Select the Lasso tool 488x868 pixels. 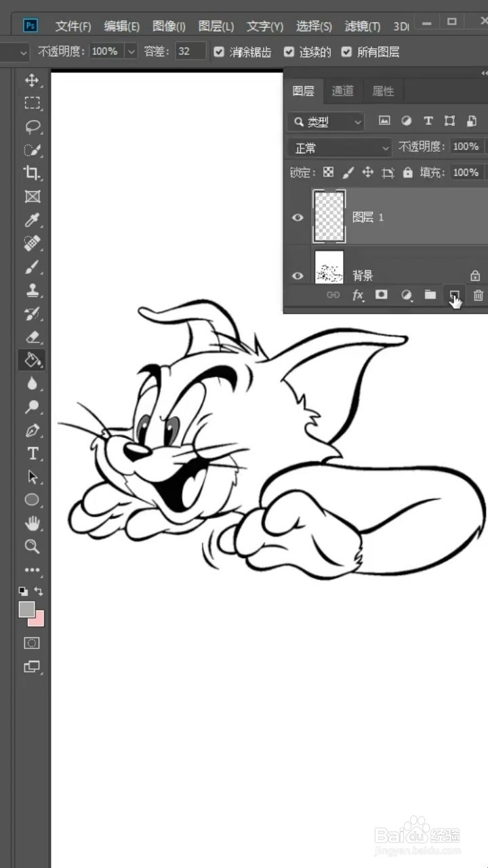pos(32,127)
